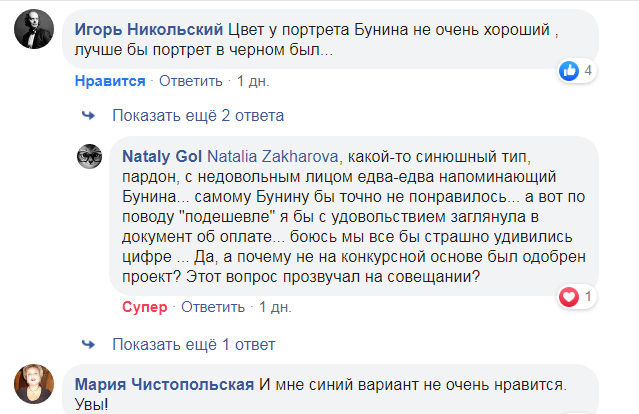Reply to Игорь Никольский's comment
Image resolution: width=639 pixels, height=414 pixels.
pos(188,80)
